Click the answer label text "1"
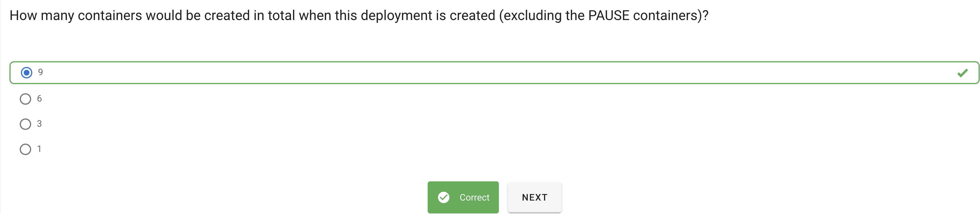This screenshot has width=980, height=214. pos(39,149)
